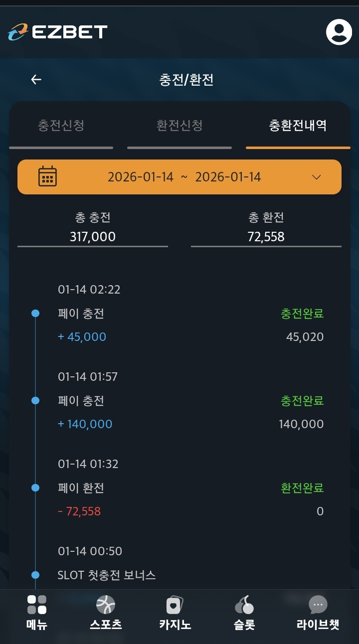Tap the back arrow icon
This screenshot has width=359, height=644.
click(x=36, y=80)
